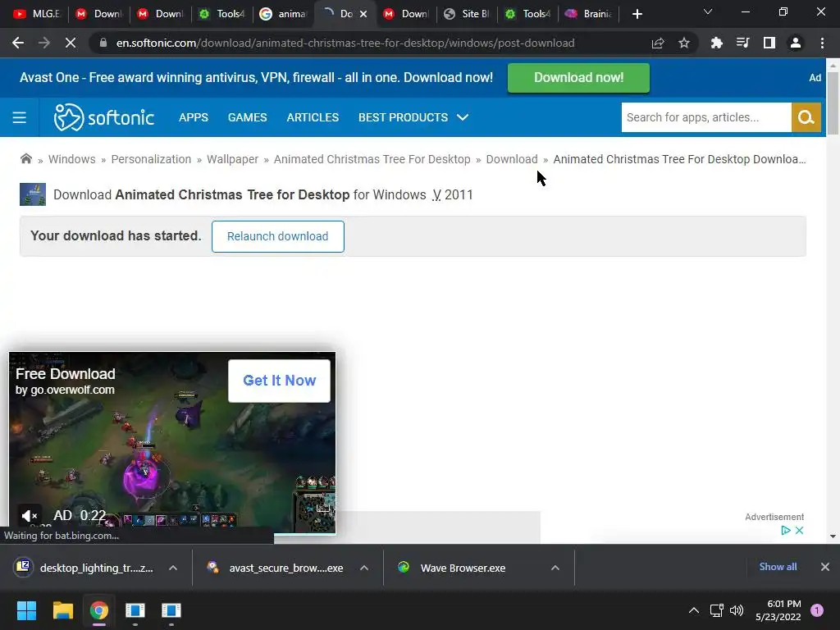The height and width of the screenshot is (630, 840).
Task: Show all downloads
Action: coord(778,567)
